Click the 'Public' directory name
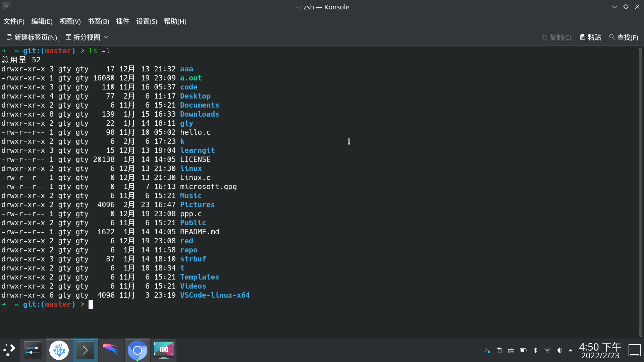The image size is (644, 362). 193,223
